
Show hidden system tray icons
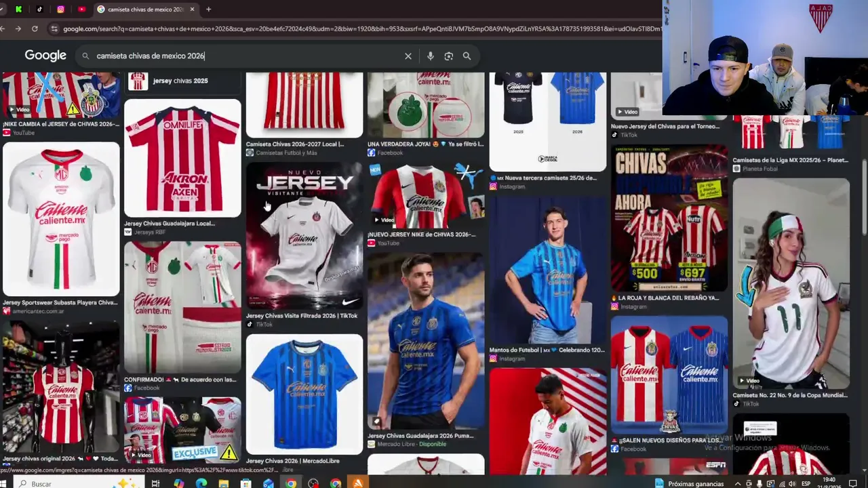(x=738, y=484)
